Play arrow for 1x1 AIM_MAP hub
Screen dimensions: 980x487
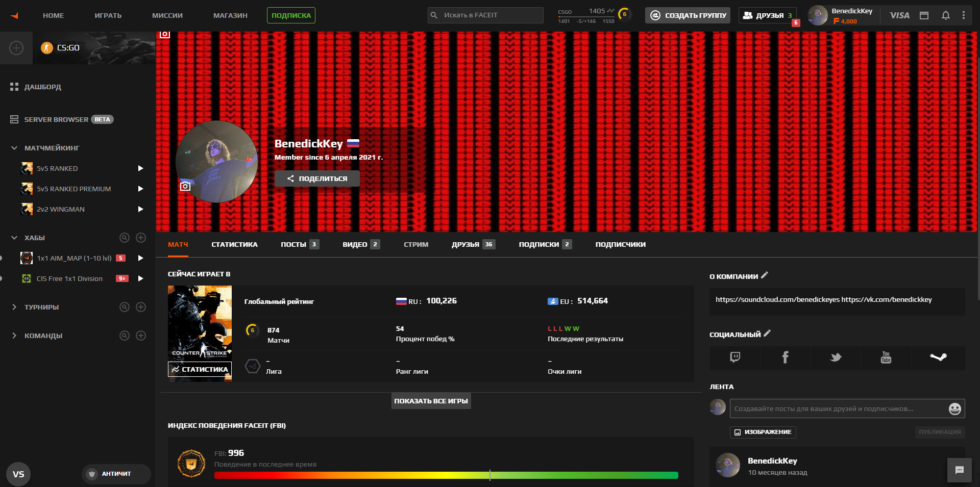[x=140, y=258]
